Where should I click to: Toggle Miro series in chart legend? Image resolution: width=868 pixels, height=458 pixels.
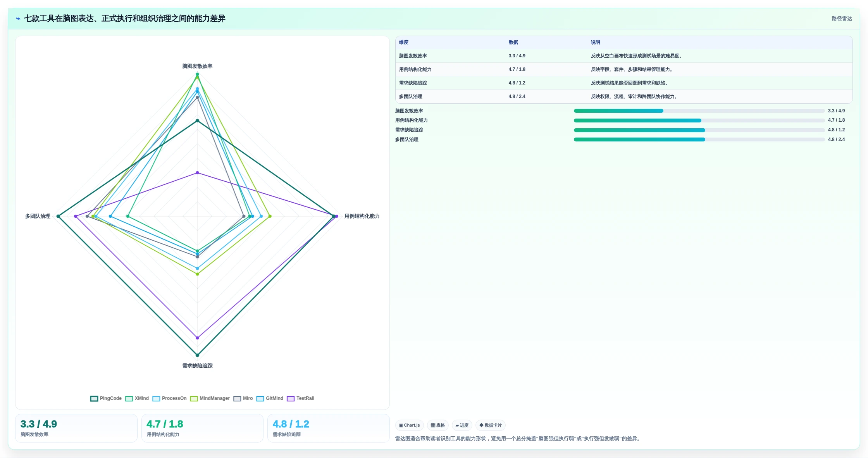click(x=243, y=398)
